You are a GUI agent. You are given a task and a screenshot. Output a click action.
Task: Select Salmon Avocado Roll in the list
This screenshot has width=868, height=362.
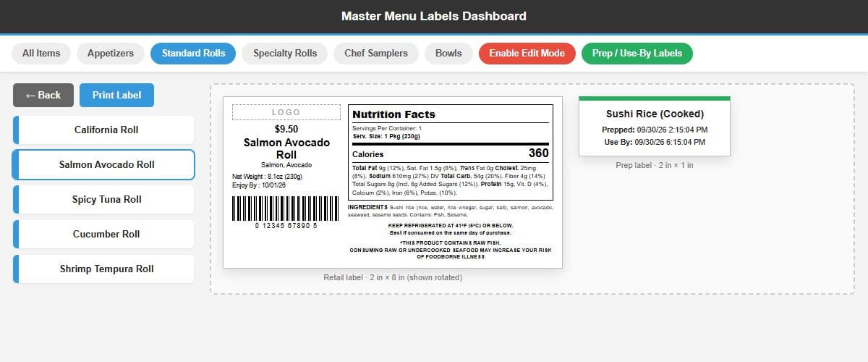pos(103,165)
